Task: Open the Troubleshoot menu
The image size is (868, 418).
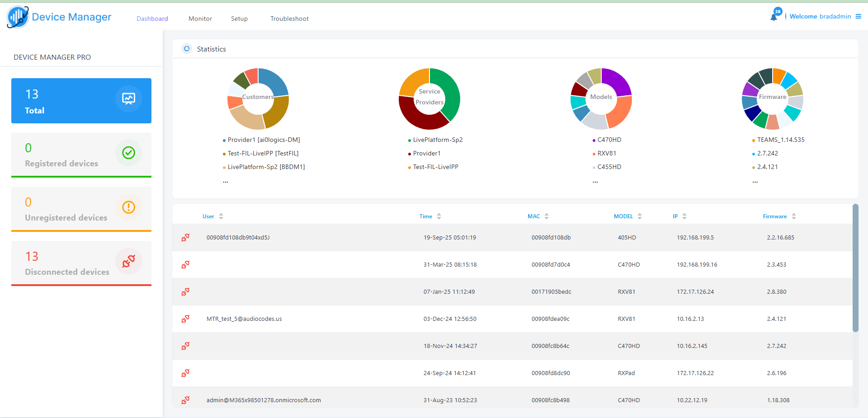Action: point(289,19)
